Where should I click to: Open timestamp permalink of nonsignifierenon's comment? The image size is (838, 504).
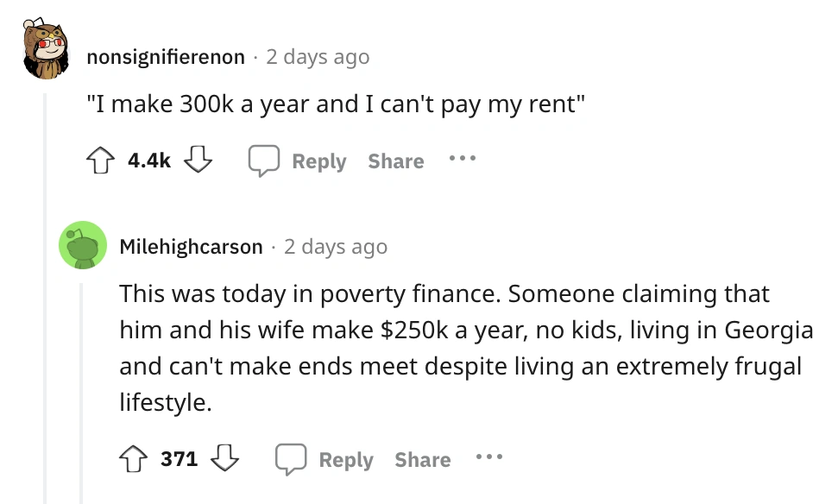pos(318,57)
